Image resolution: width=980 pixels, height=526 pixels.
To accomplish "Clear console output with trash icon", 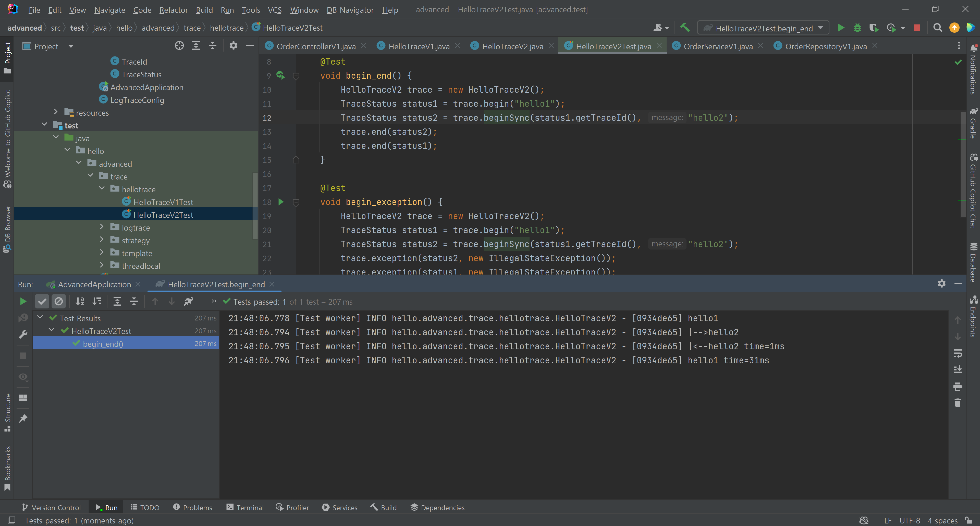I will [958, 403].
